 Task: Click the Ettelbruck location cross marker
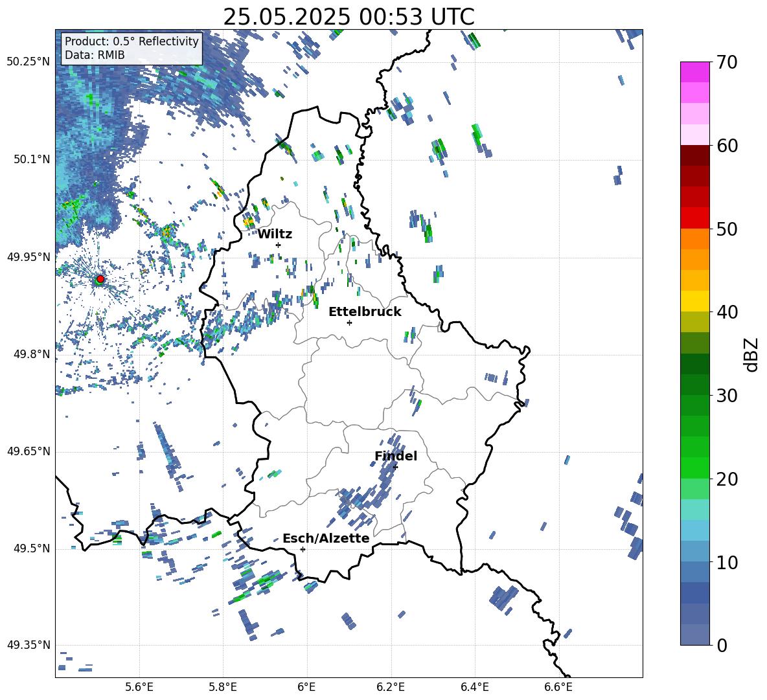point(349,322)
